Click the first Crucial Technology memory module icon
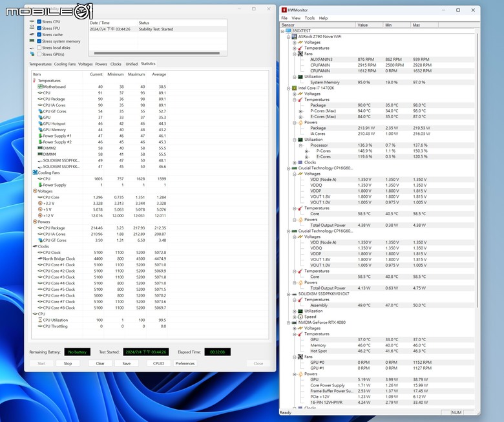This screenshot has width=504, height=422. click(295, 168)
